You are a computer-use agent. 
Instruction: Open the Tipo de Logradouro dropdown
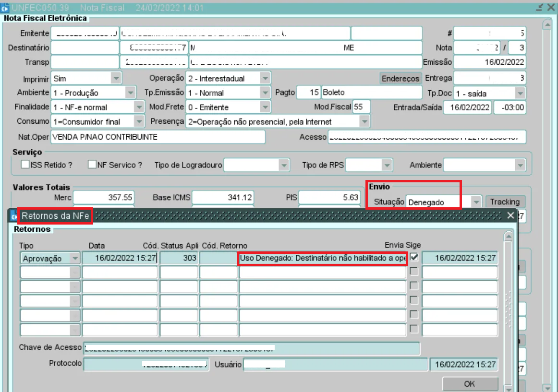pos(284,165)
